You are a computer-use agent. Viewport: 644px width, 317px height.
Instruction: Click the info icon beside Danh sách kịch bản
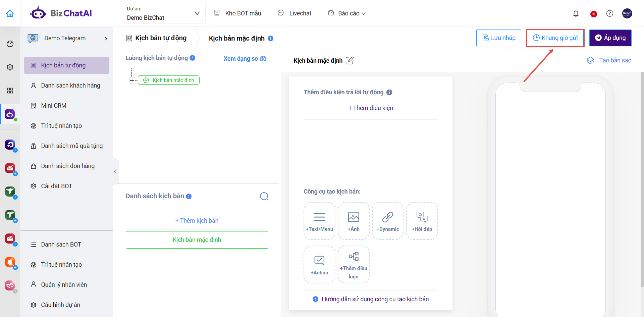(x=189, y=196)
